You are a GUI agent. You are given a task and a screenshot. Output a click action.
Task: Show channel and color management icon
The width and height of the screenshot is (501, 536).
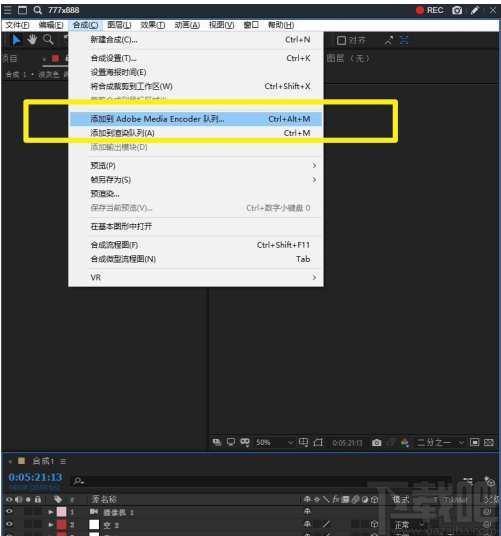click(405, 443)
